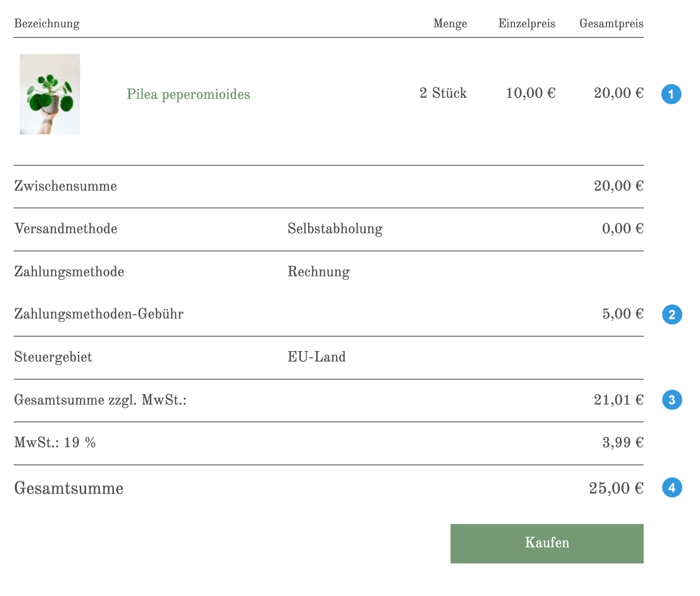
Task: Select the EU-Land tax region
Action: [x=316, y=357]
